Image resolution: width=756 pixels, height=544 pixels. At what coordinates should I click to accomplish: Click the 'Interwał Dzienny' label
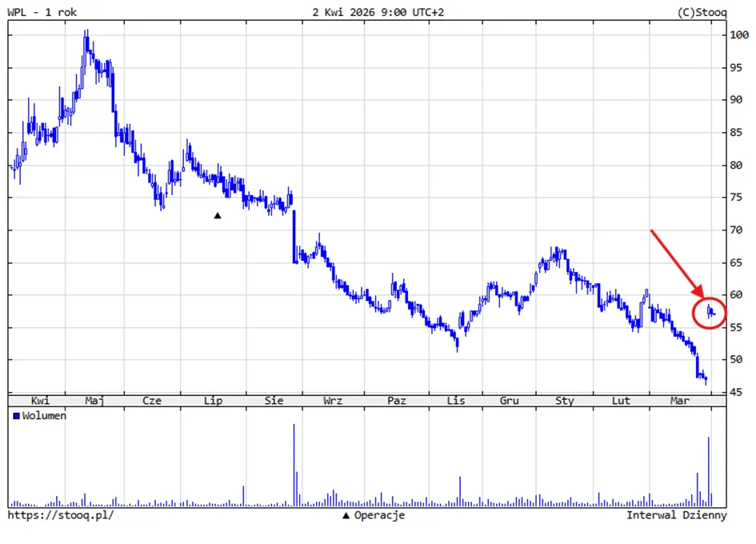pyautogui.click(x=677, y=515)
